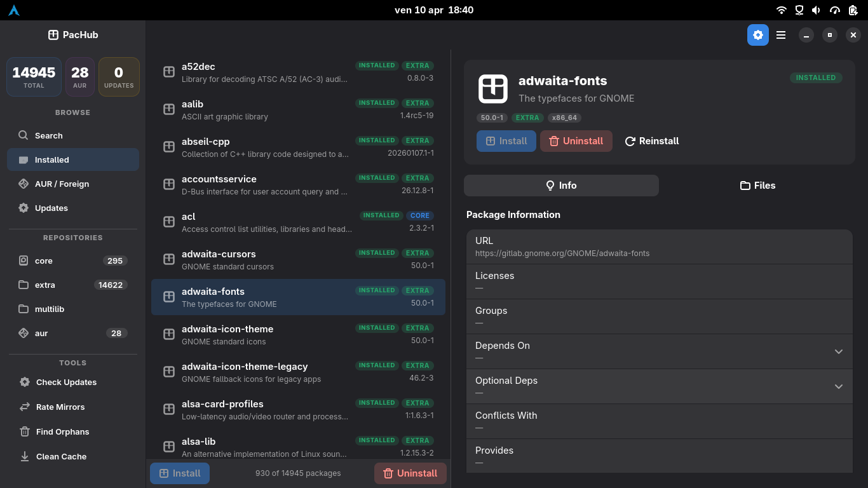This screenshot has height=488, width=868.
Task: Click the 50.0-1 version badge in details
Action: click(x=492, y=118)
